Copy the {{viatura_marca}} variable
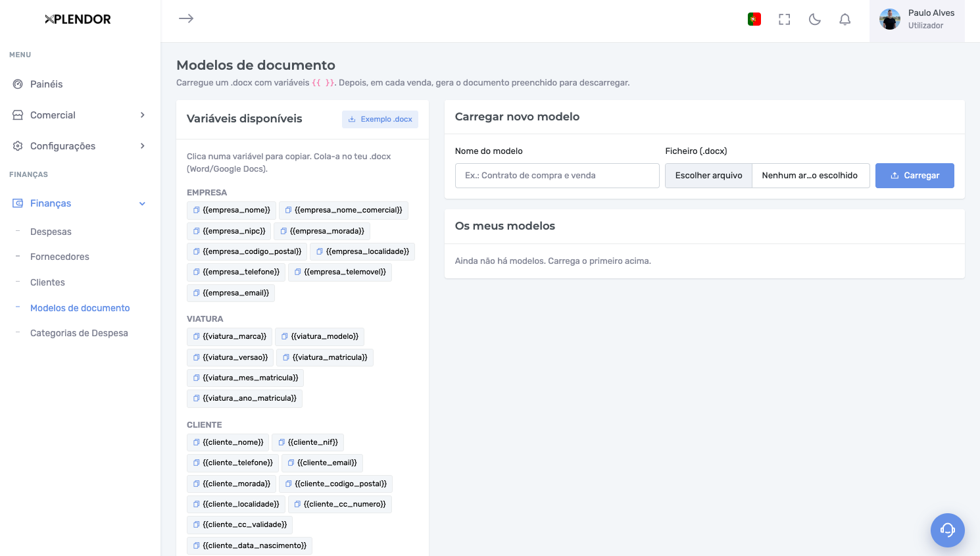This screenshot has height=556, width=980. coord(230,337)
